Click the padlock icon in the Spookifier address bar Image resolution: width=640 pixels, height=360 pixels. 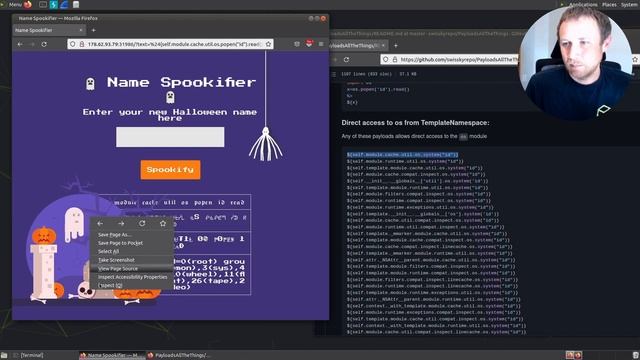(x=82, y=44)
